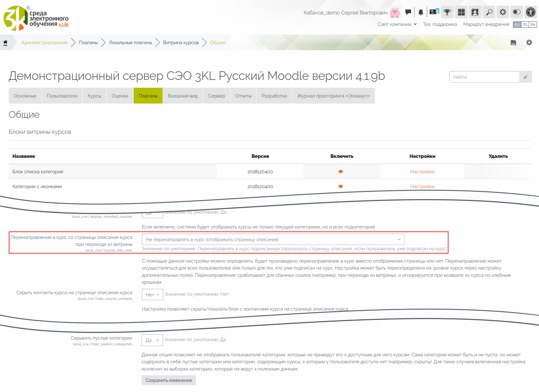Click the pig user avatar

[395, 12]
